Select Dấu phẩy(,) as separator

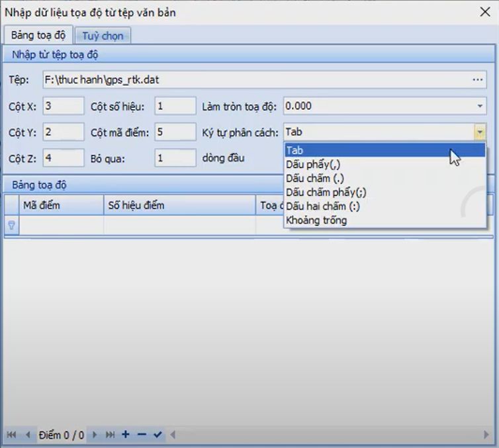pyautogui.click(x=313, y=164)
